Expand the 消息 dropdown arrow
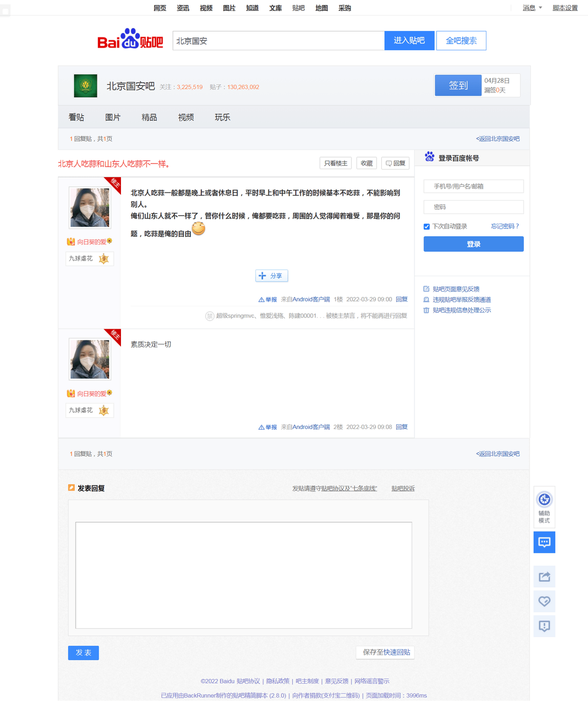 click(540, 8)
